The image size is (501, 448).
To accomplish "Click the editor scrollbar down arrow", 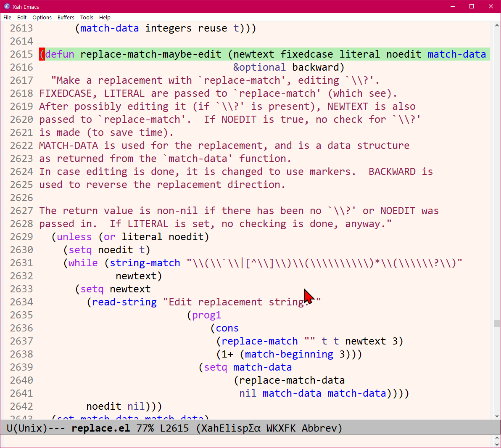I will (x=497, y=416).
